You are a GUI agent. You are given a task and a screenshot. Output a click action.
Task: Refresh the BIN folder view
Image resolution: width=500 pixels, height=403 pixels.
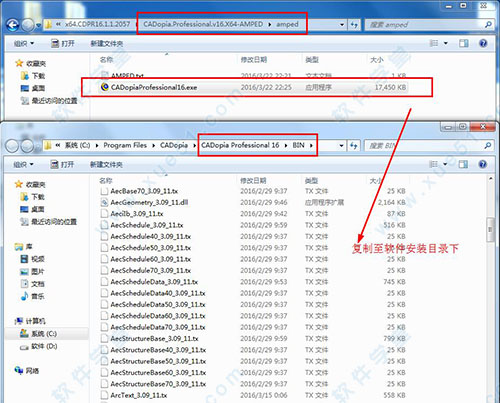353,146
